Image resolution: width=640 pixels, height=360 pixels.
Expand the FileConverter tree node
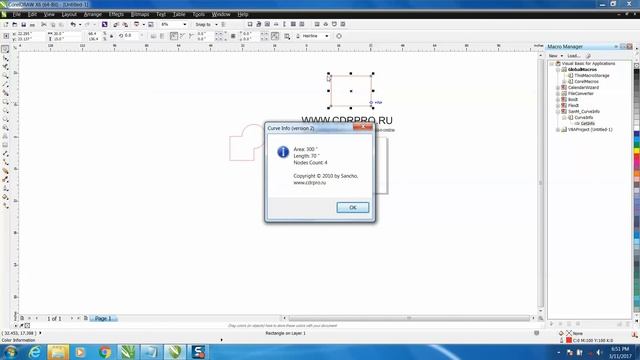(558, 93)
